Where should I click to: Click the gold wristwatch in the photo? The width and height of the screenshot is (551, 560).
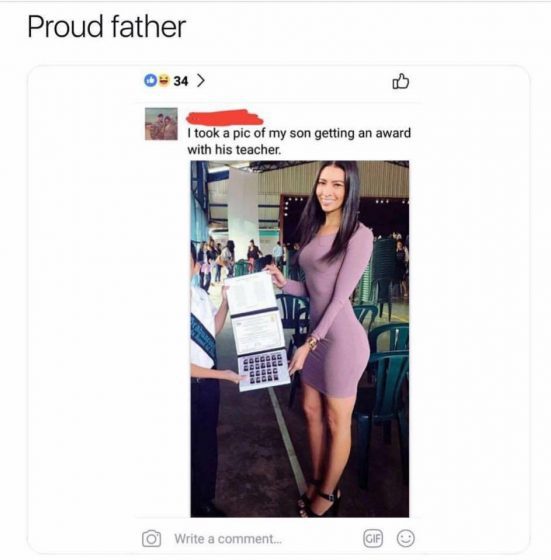(312, 344)
